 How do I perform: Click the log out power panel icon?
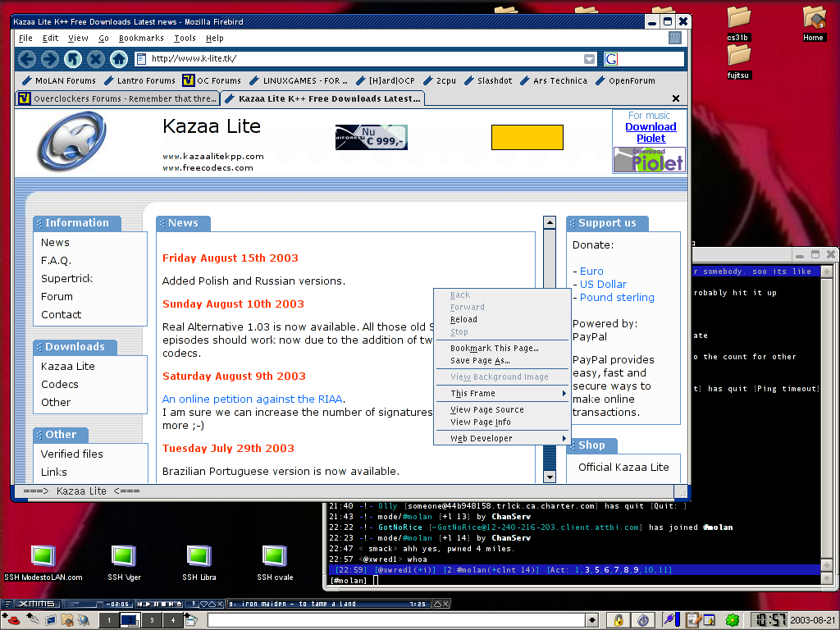coord(643,620)
